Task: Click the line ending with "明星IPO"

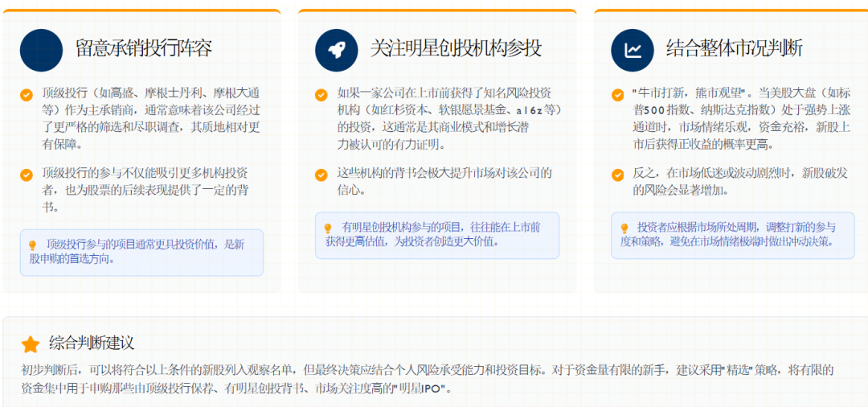Action: (236, 388)
